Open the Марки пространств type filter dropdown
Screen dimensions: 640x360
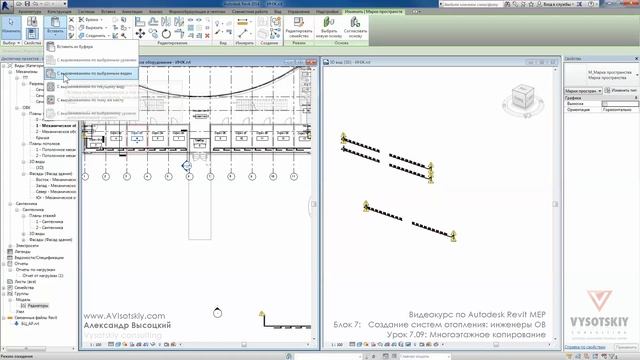pyautogui.click(x=583, y=91)
